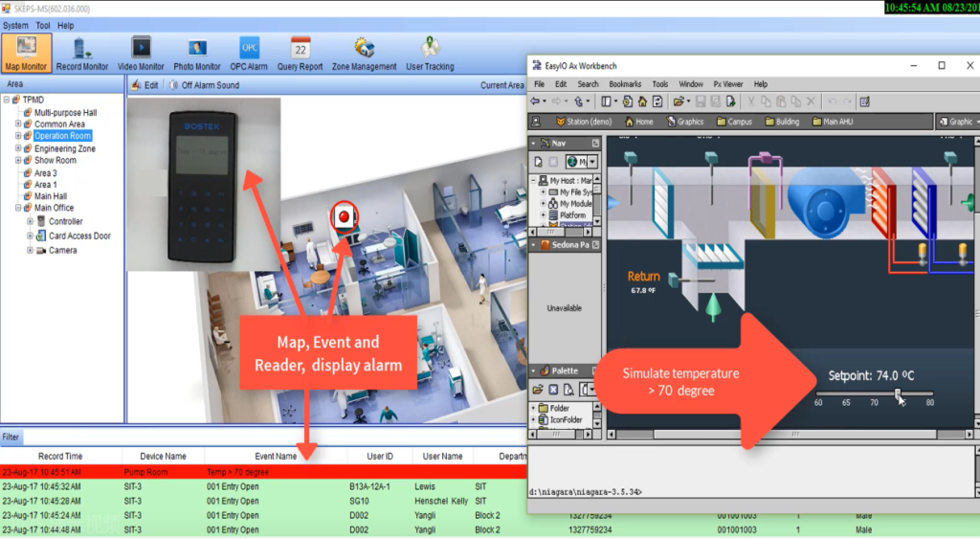Click the Edit map button
980x539 pixels.
(145, 85)
